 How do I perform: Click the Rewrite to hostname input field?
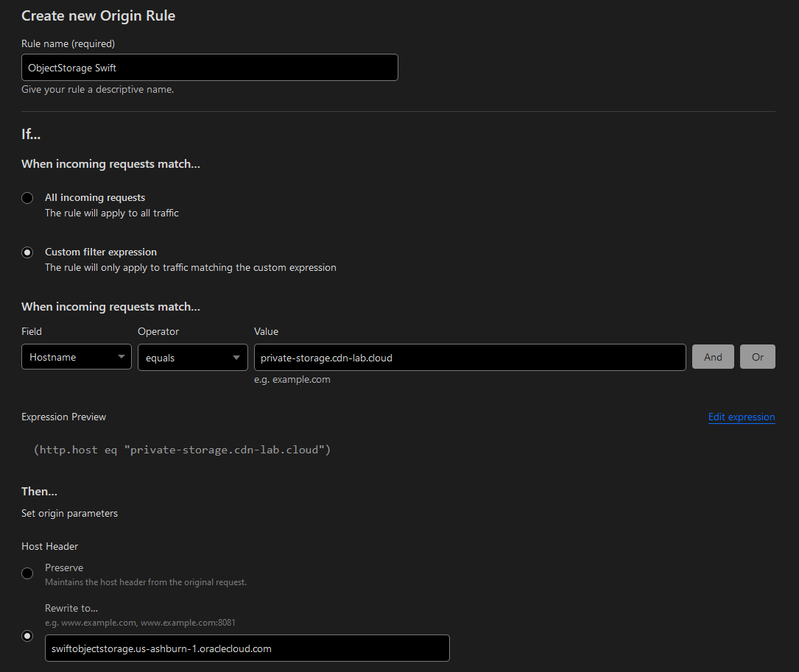pyautogui.click(x=247, y=648)
